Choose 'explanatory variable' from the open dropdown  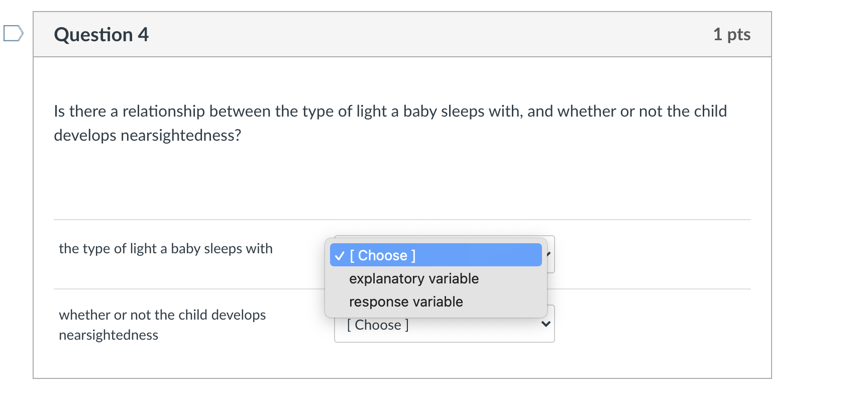[x=413, y=278]
